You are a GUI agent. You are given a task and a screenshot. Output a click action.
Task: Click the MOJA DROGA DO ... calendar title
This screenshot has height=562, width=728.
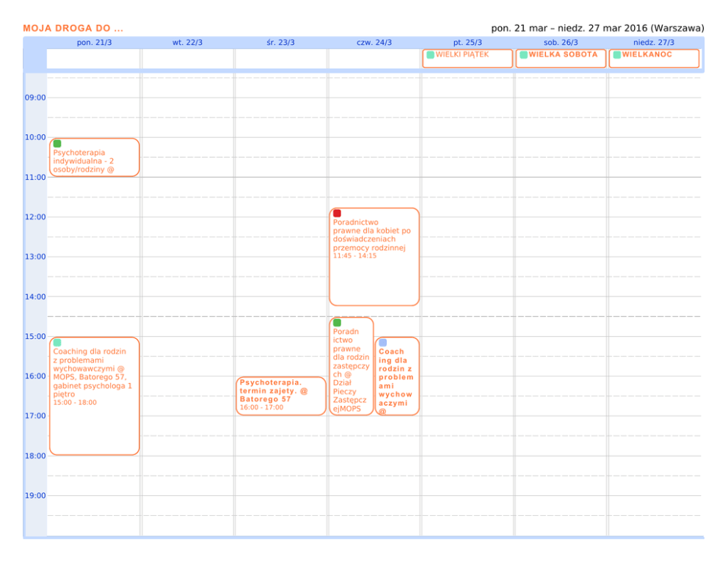(x=73, y=29)
